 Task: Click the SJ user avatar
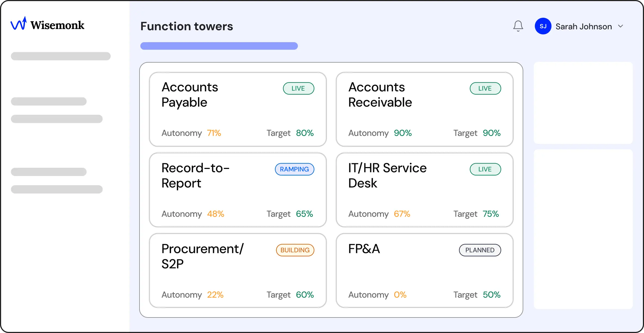point(543,26)
